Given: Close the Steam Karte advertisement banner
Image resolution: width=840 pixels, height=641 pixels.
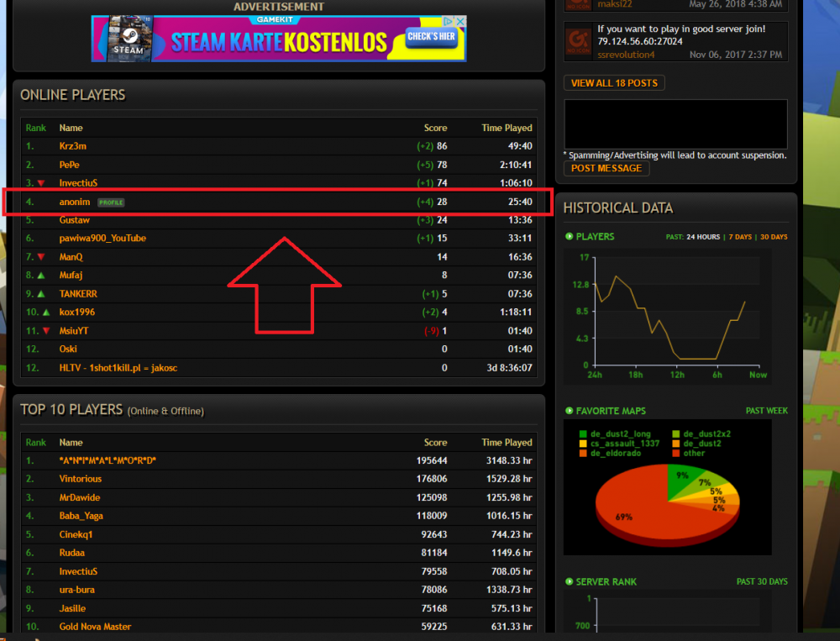Looking at the screenshot, I should point(461,22).
